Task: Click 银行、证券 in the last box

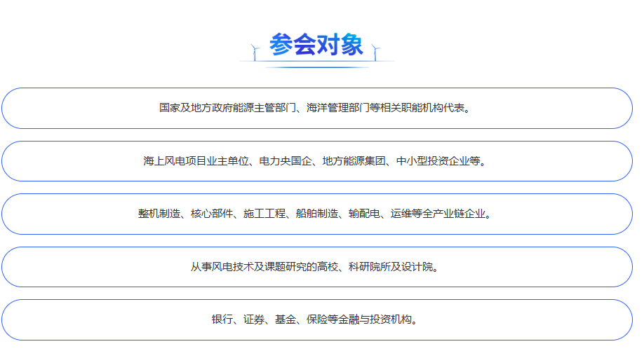Action: coord(239,319)
